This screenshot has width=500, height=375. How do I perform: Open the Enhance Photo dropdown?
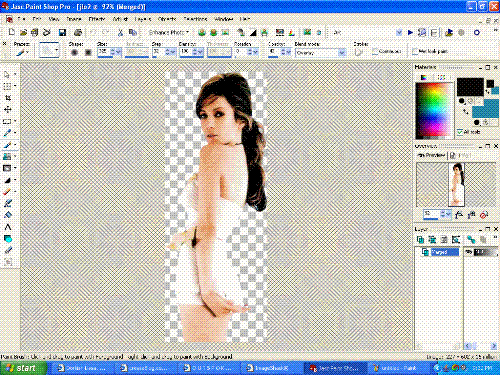(x=169, y=32)
